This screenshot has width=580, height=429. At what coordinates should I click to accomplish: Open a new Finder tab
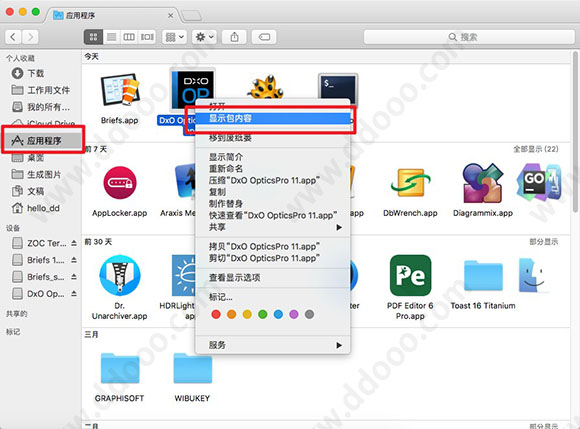[192, 16]
